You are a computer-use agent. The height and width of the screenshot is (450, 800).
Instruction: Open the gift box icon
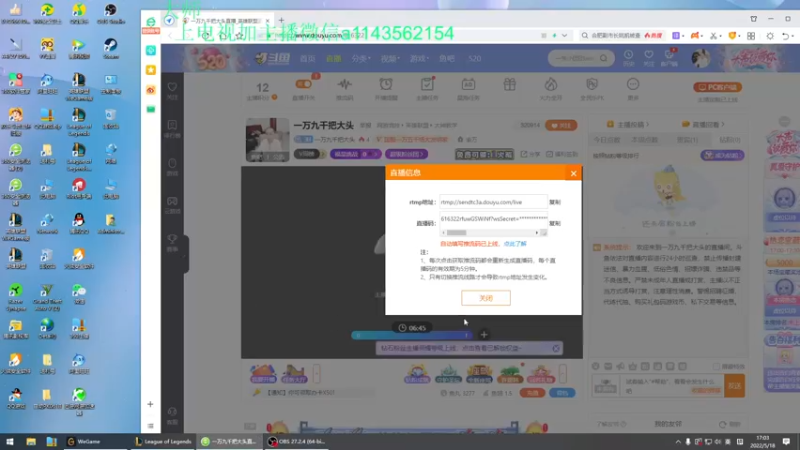[509, 85]
